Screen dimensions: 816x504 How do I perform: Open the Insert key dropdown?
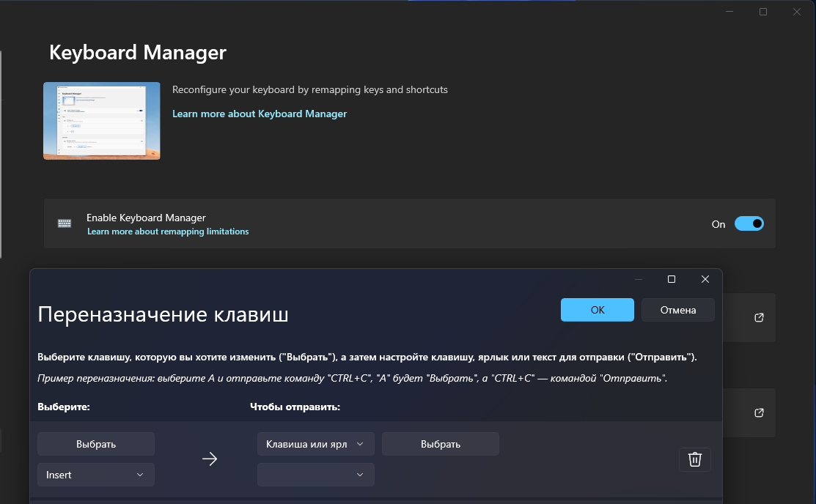[95, 474]
